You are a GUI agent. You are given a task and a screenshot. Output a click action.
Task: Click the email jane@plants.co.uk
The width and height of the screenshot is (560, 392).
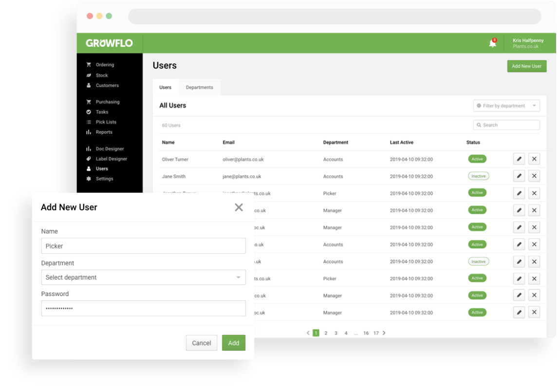(x=242, y=176)
